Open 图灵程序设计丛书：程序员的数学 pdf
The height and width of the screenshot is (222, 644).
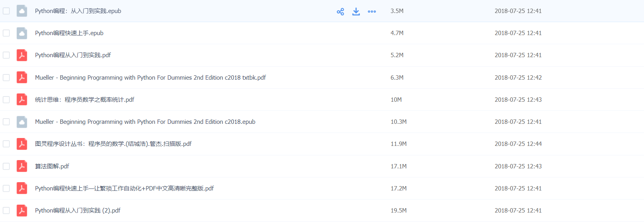(x=113, y=144)
